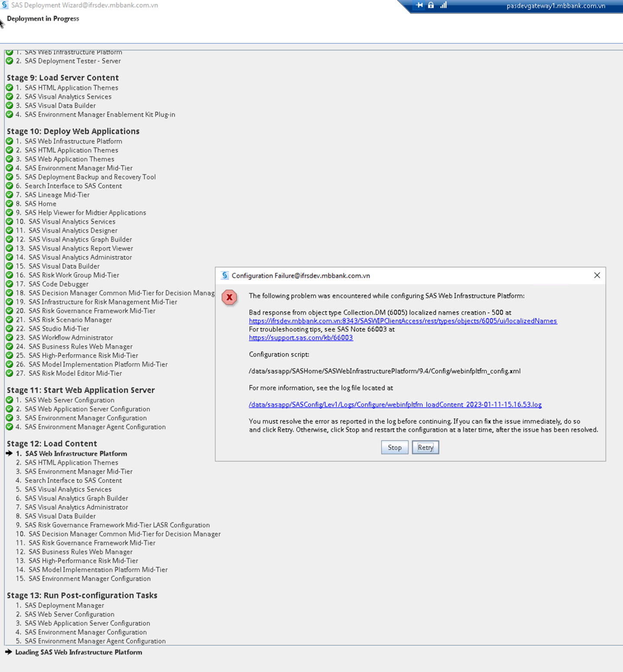Click green check beside Visual Analytics Report Viewer

[10, 249]
